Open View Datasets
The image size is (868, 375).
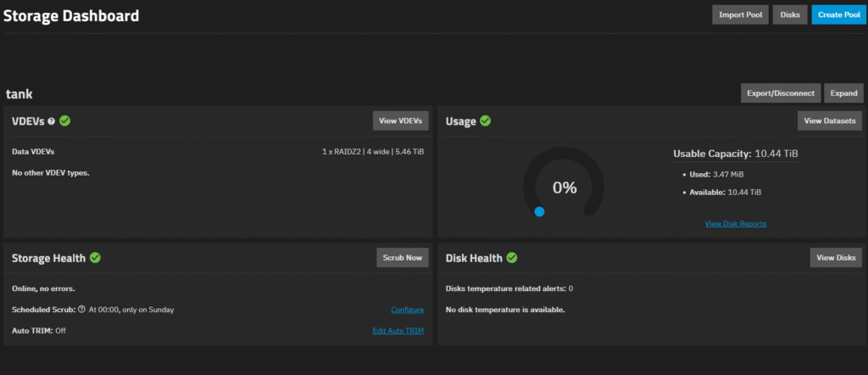tap(830, 121)
